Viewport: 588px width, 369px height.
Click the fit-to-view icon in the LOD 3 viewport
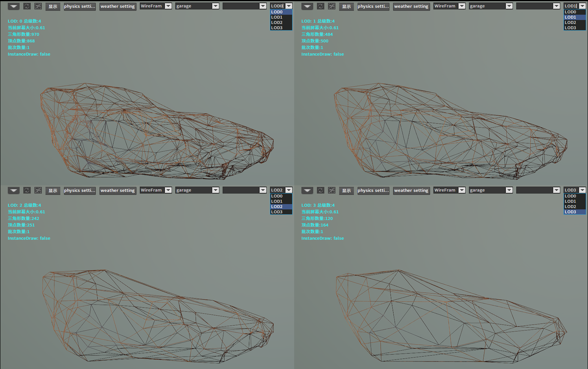332,190
